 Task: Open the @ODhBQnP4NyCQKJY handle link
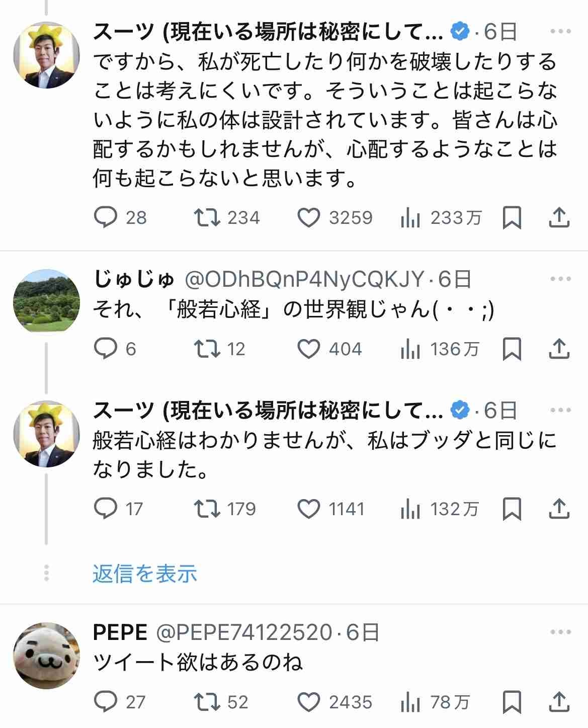(305, 280)
